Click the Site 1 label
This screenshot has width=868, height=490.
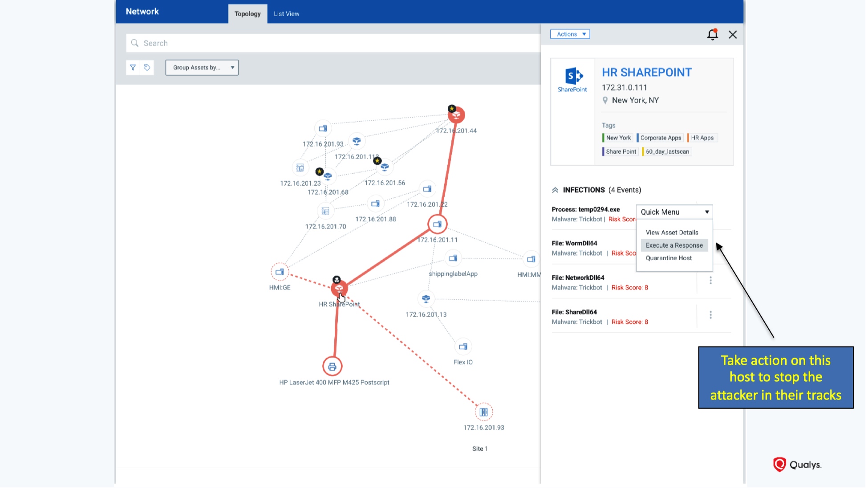click(x=480, y=449)
